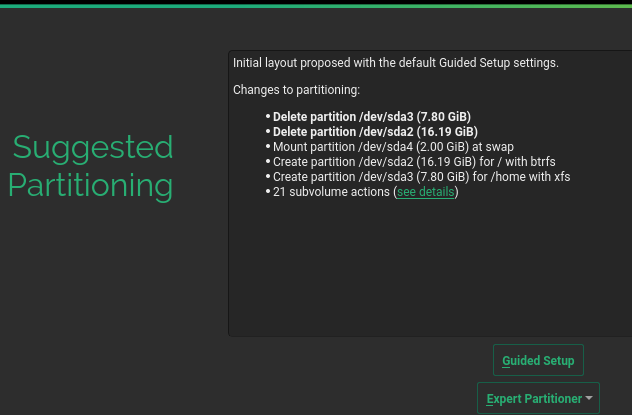Click the bullet before 21 subvolume actions

click(x=268, y=192)
